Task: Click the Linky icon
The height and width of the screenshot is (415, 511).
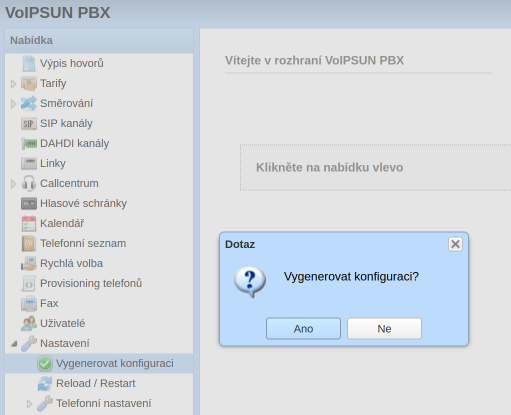Action: click(x=29, y=163)
